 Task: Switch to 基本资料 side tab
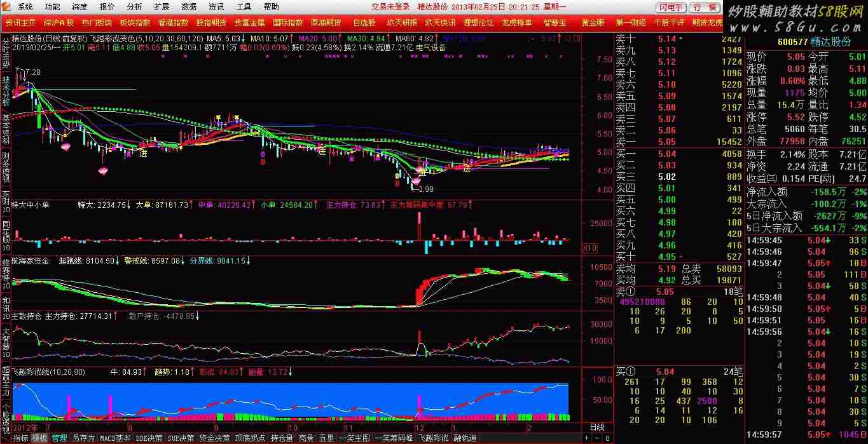[x=5, y=129]
